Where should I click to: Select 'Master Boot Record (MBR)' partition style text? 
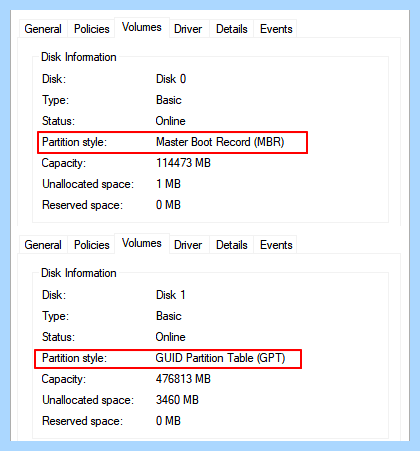coord(220,142)
